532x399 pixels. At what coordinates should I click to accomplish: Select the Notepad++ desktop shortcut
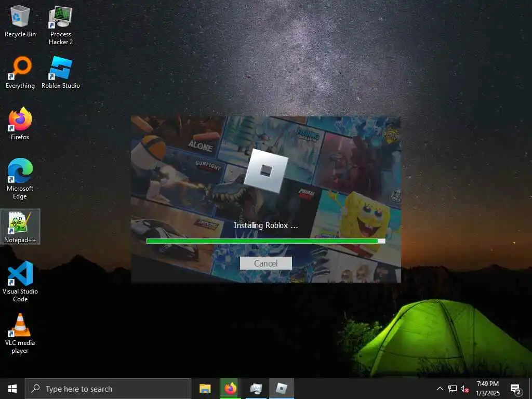(x=20, y=227)
